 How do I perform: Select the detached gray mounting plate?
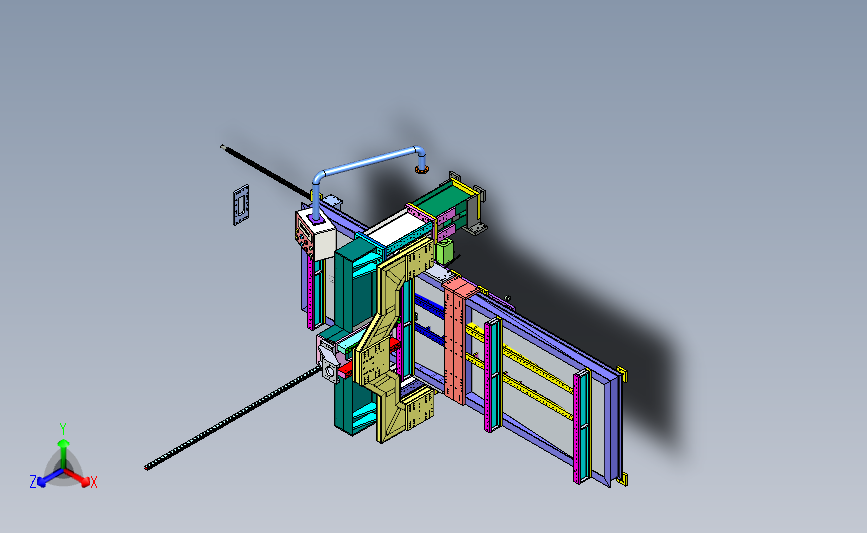click(241, 205)
